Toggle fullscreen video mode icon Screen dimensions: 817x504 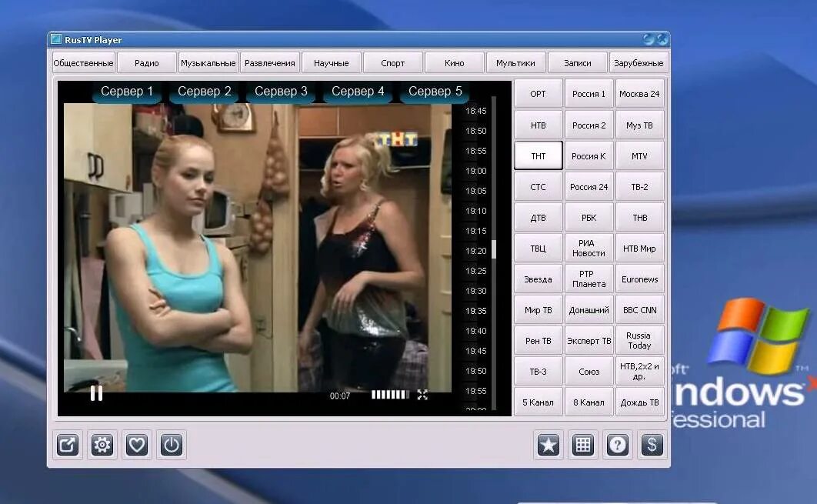[x=422, y=395]
